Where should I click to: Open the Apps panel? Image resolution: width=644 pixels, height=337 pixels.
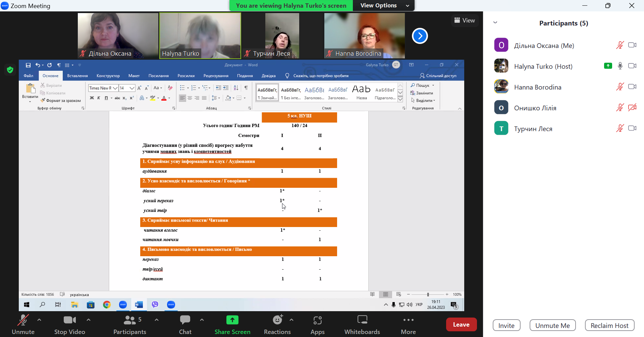tap(317, 324)
